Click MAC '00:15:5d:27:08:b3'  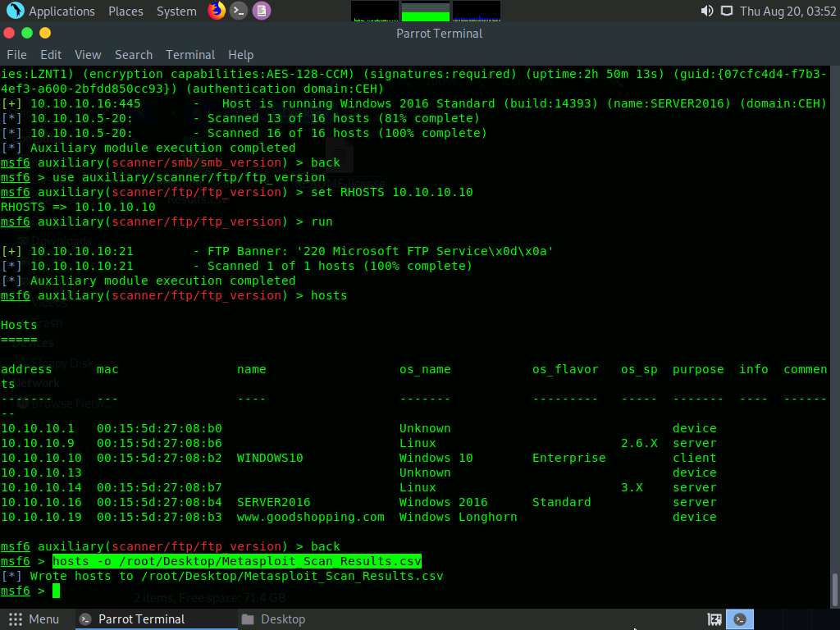159,517
